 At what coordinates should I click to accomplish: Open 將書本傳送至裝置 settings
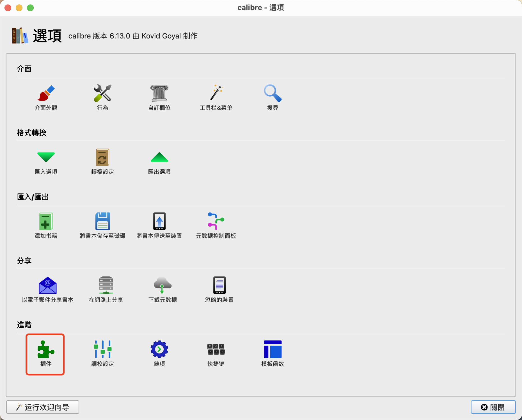[159, 222]
